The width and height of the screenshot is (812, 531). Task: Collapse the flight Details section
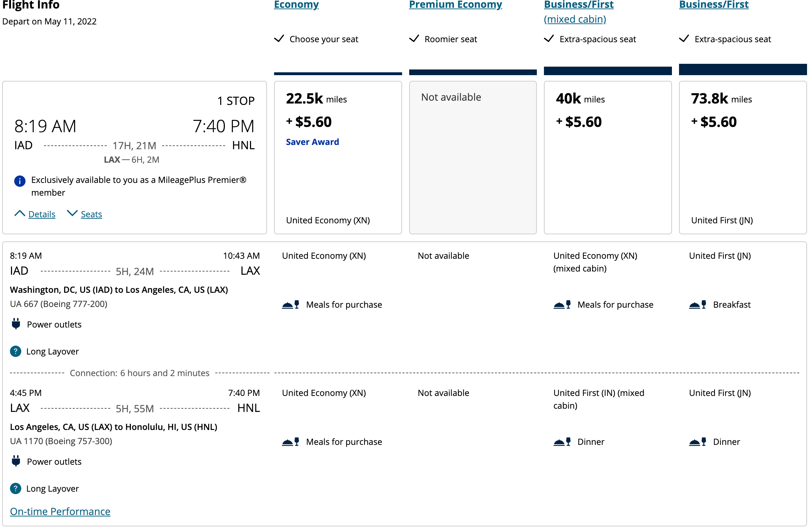coord(42,214)
